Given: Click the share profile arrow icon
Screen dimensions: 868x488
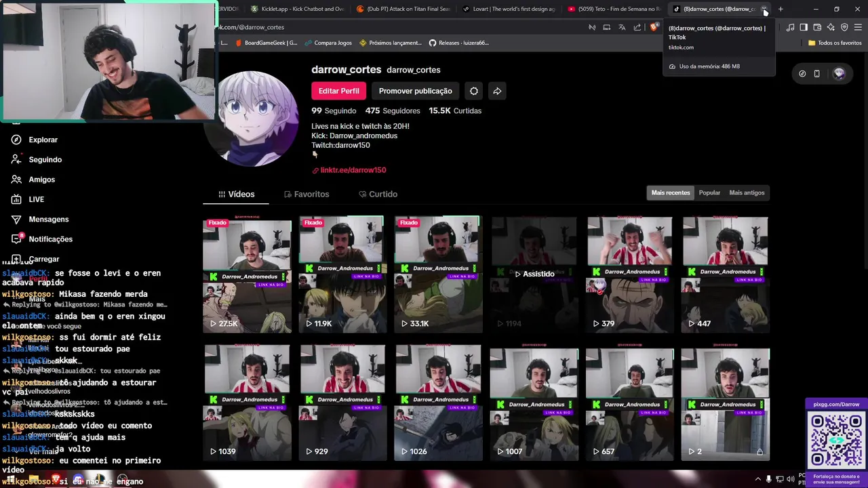Looking at the screenshot, I should [497, 91].
